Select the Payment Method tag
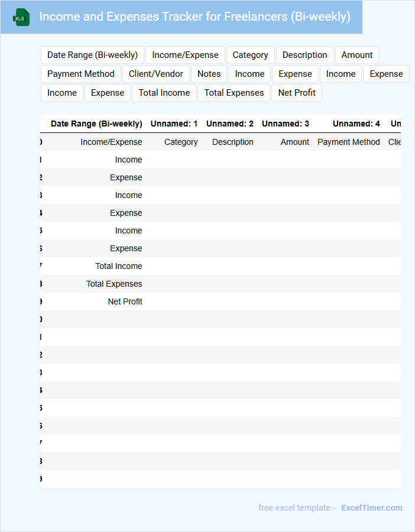415x532 pixels. point(81,74)
